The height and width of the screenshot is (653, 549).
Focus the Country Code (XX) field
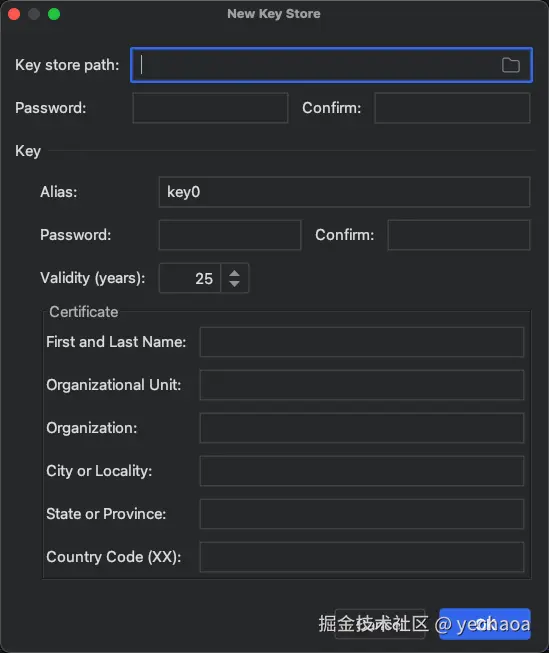362,557
